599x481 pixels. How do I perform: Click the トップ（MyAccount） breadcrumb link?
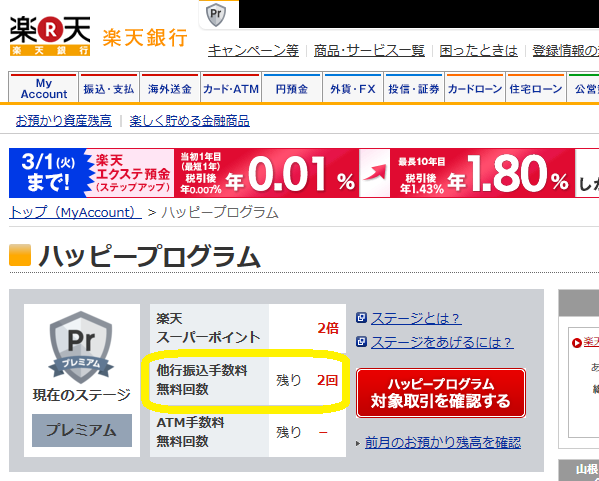tap(75, 212)
